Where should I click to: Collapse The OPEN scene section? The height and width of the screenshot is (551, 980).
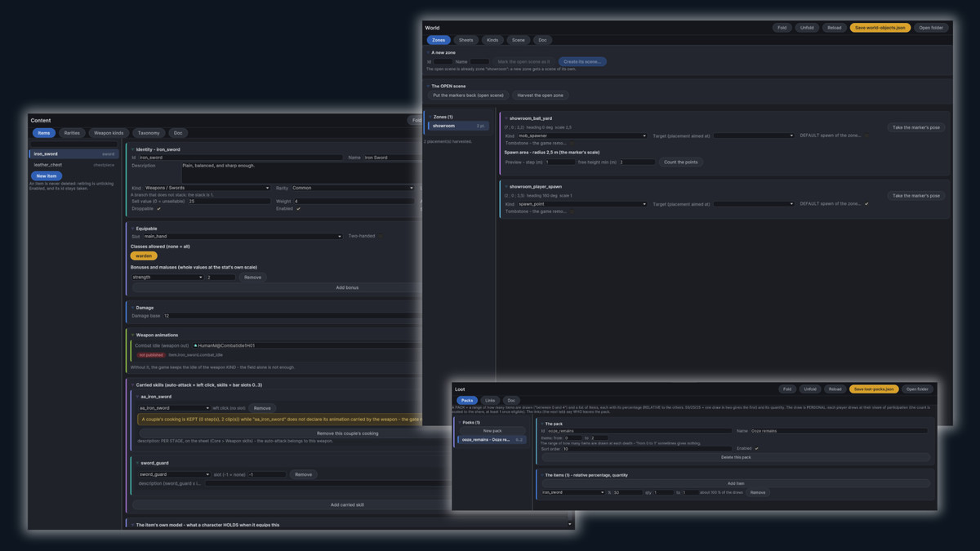[x=428, y=86]
